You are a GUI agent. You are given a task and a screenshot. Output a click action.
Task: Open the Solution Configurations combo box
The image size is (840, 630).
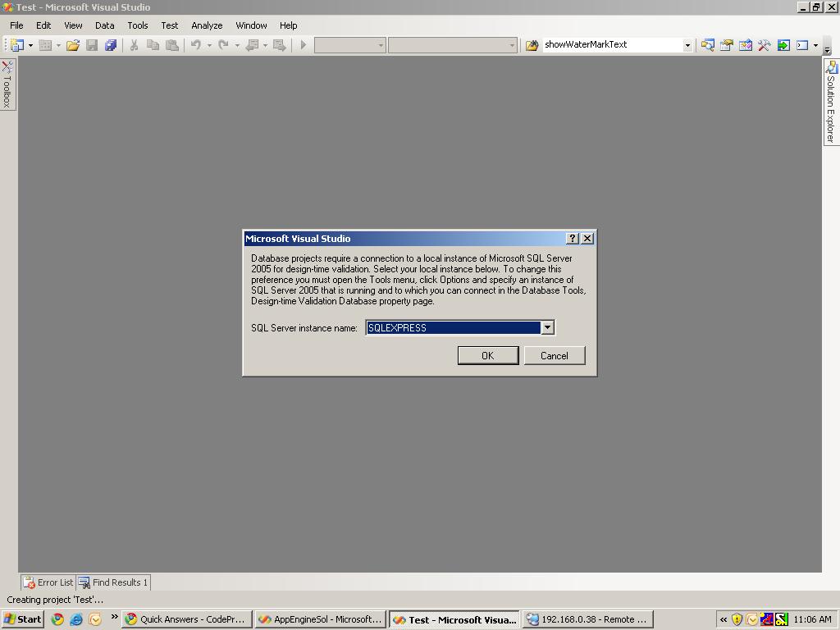click(x=349, y=46)
